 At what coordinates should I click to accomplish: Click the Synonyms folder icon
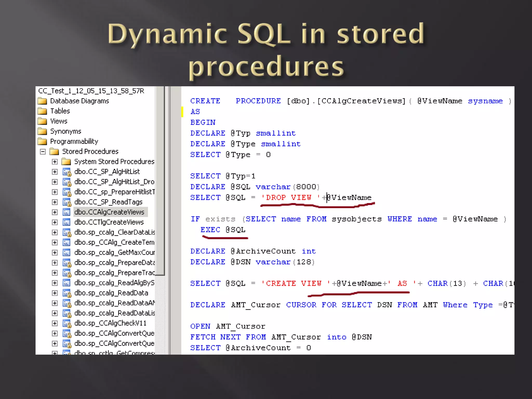(x=42, y=131)
